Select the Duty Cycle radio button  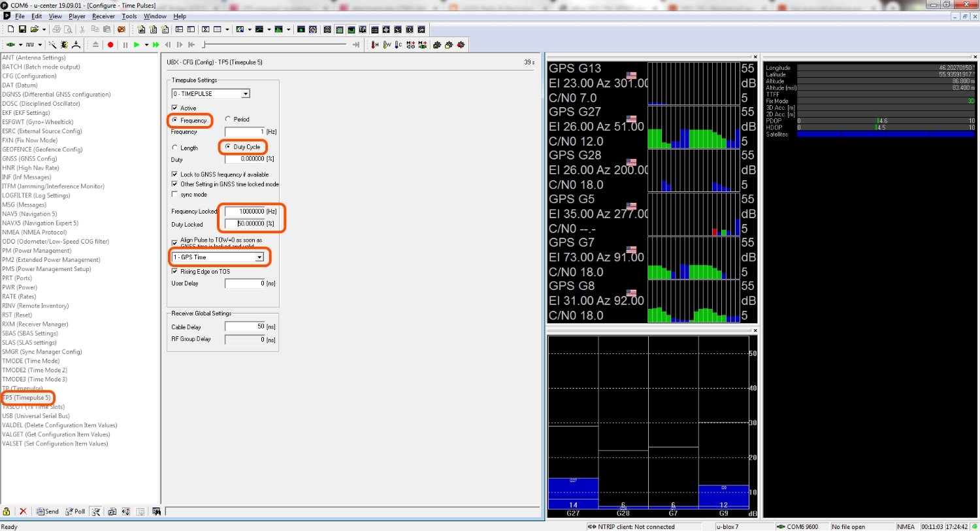click(227, 146)
